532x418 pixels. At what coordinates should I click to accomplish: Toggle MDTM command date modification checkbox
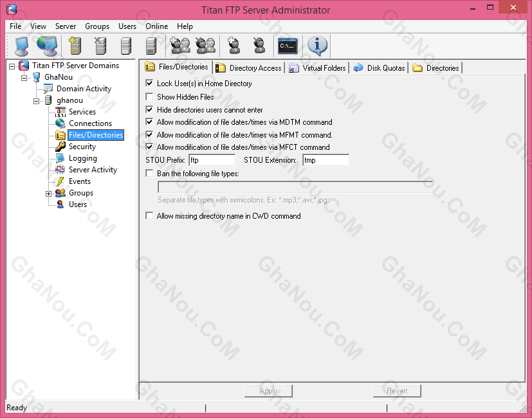(x=149, y=122)
